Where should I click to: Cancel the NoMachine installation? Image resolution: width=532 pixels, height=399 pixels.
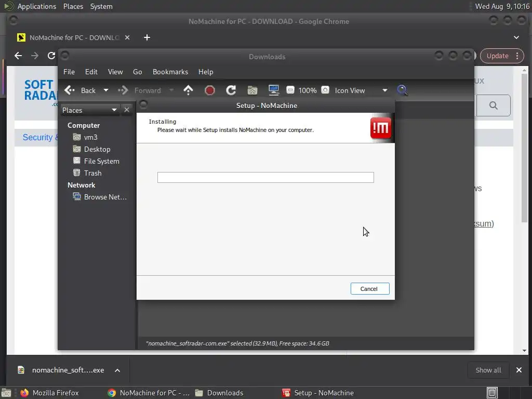coord(369,289)
